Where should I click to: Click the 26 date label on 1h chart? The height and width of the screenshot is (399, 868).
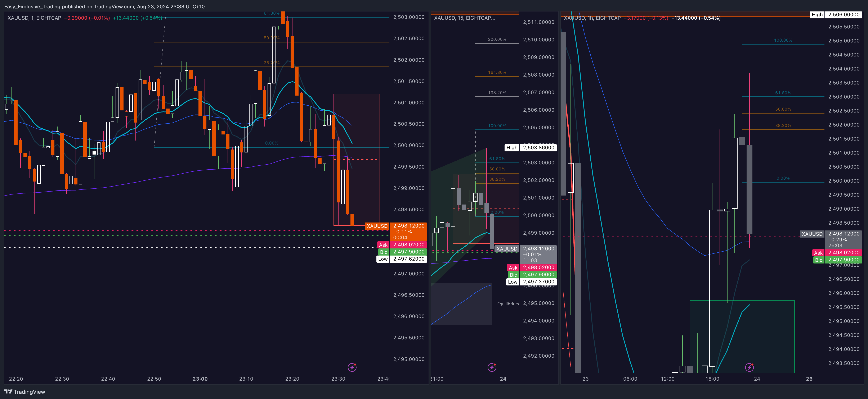coord(809,379)
